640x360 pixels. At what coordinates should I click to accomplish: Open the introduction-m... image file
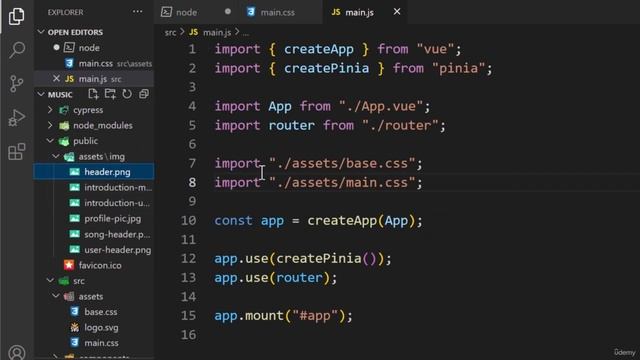coord(94,187)
